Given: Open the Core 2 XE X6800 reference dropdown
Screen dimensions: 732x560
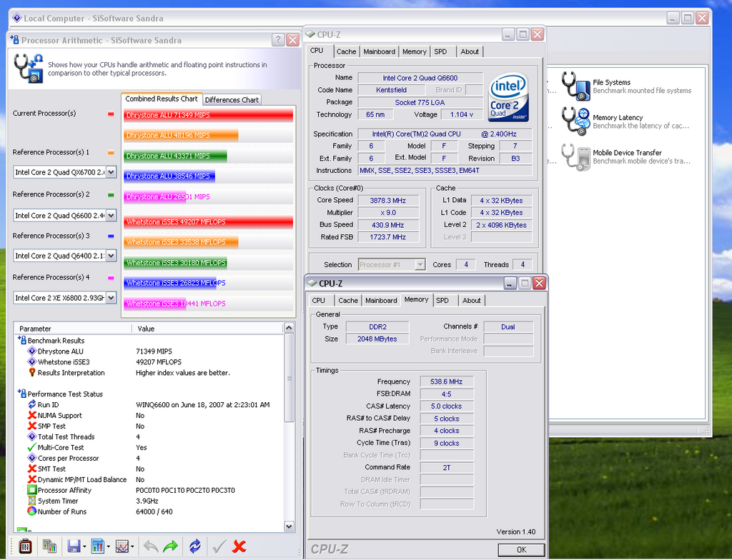Looking at the screenshot, I should point(111,297).
